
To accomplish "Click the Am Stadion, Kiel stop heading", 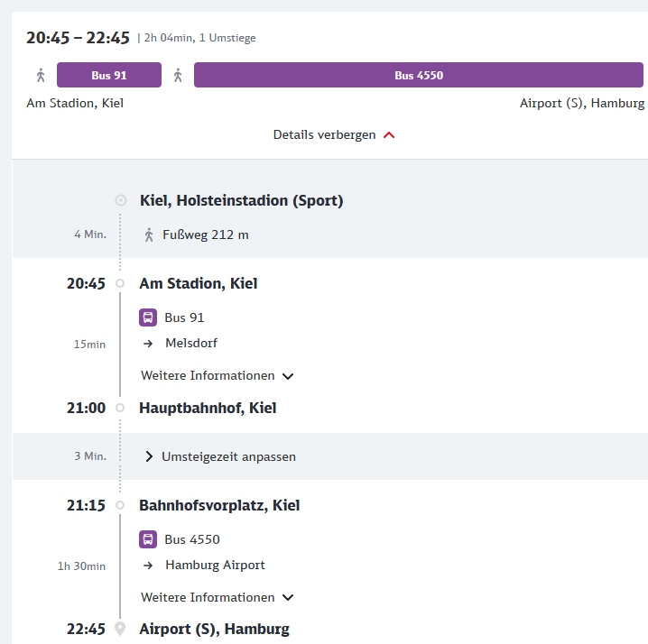I will (199, 283).
